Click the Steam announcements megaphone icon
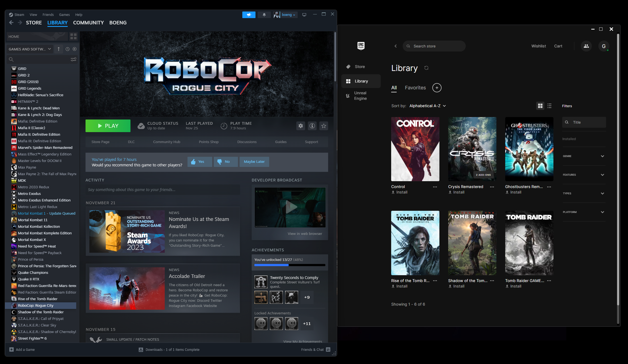The image size is (628, 364). click(249, 15)
